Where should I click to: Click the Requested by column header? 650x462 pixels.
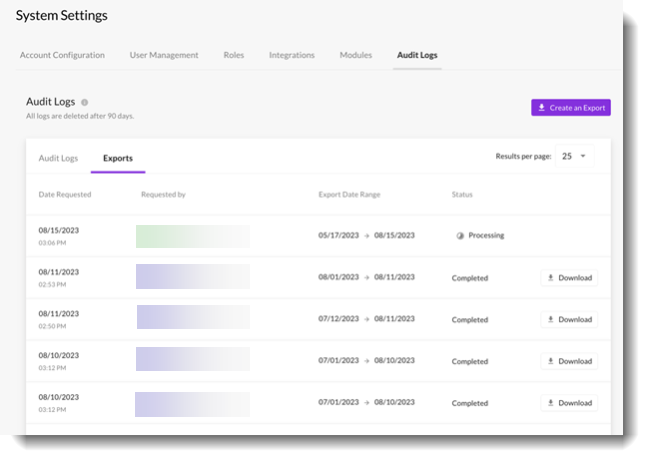pos(164,194)
